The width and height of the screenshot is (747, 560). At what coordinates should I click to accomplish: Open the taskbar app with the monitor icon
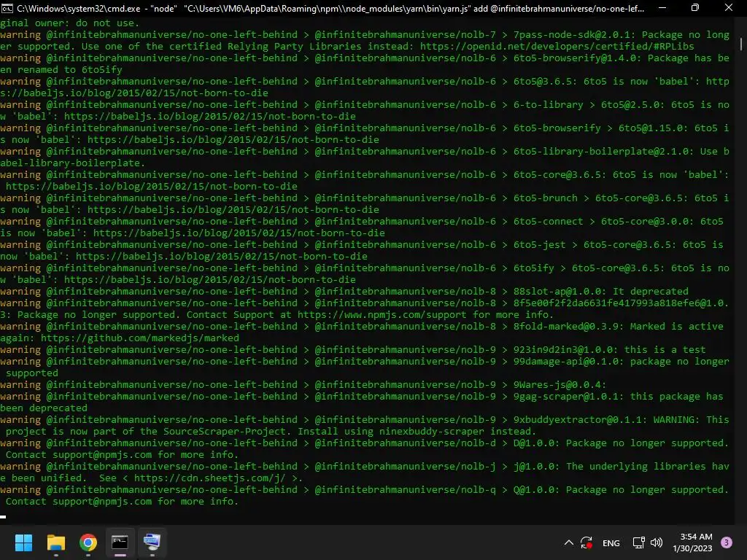[152, 542]
